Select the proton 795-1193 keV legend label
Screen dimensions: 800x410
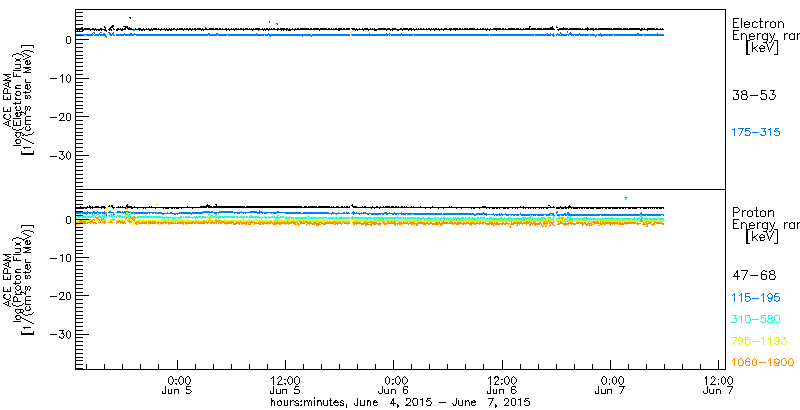coord(760,341)
